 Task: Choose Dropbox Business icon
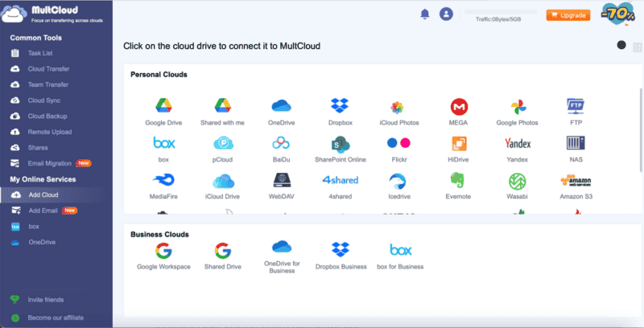341,249
